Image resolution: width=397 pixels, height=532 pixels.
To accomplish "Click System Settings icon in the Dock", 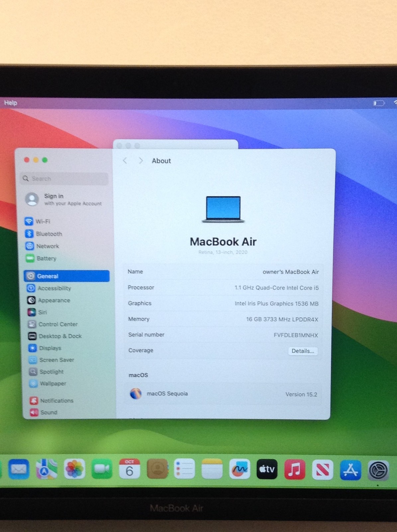I will click(378, 470).
